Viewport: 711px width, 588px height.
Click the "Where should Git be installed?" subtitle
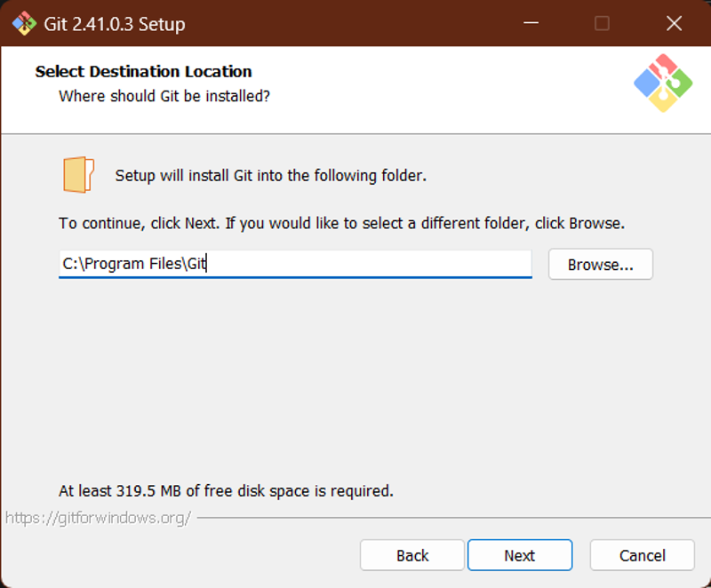click(x=164, y=96)
